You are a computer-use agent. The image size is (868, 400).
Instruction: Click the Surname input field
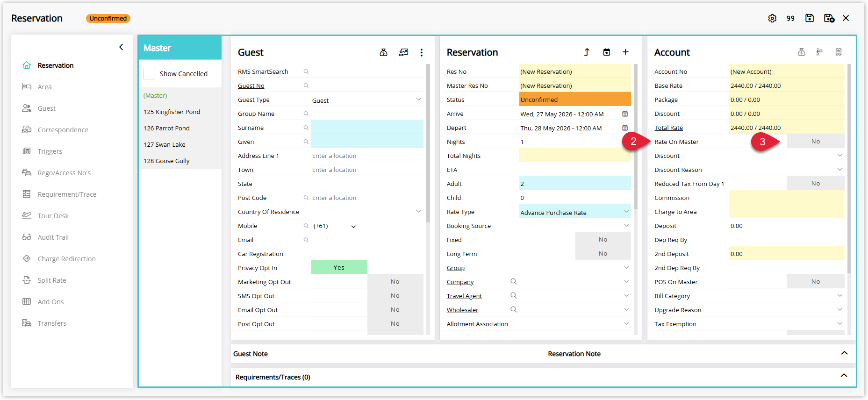(x=367, y=128)
